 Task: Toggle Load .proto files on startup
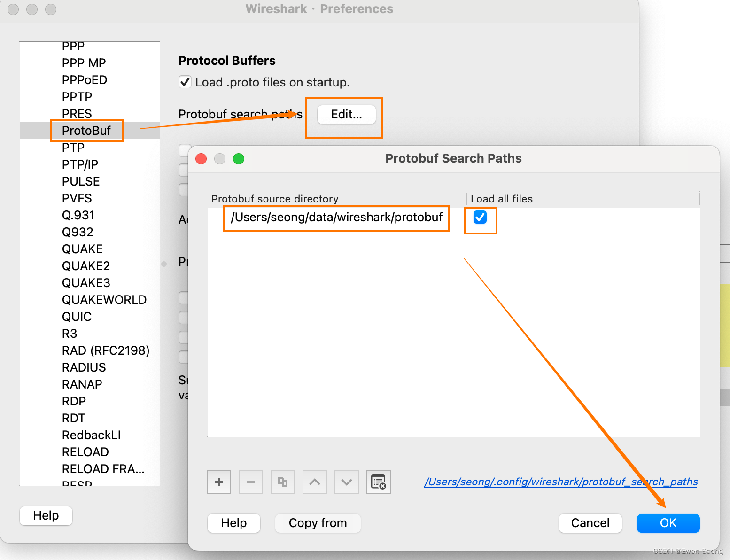(185, 82)
